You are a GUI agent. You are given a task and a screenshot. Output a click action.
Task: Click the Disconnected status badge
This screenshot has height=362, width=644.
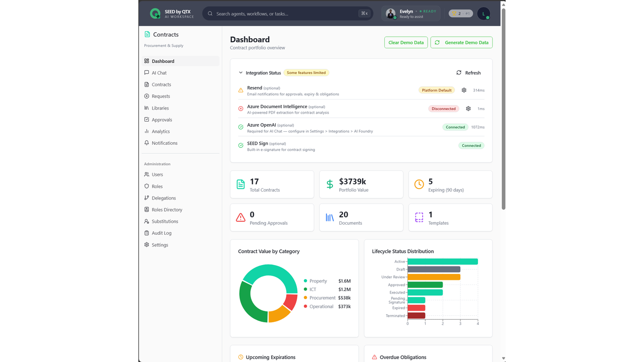[x=444, y=109]
